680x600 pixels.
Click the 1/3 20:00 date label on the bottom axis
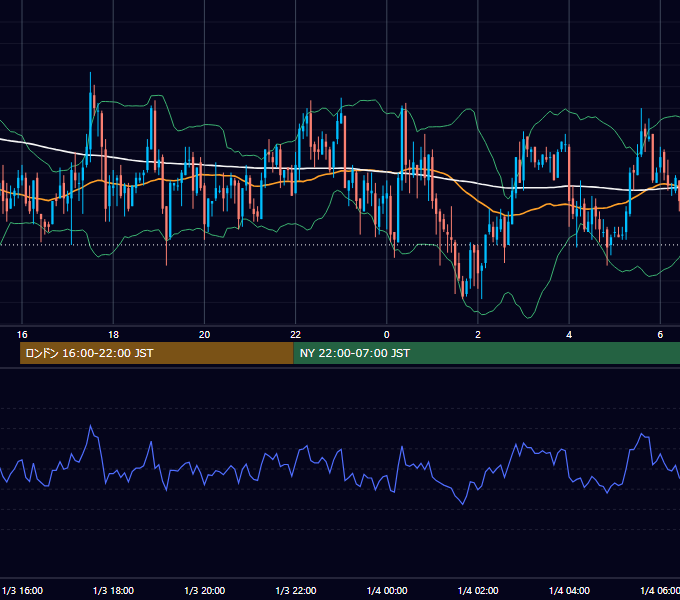pos(204,590)
